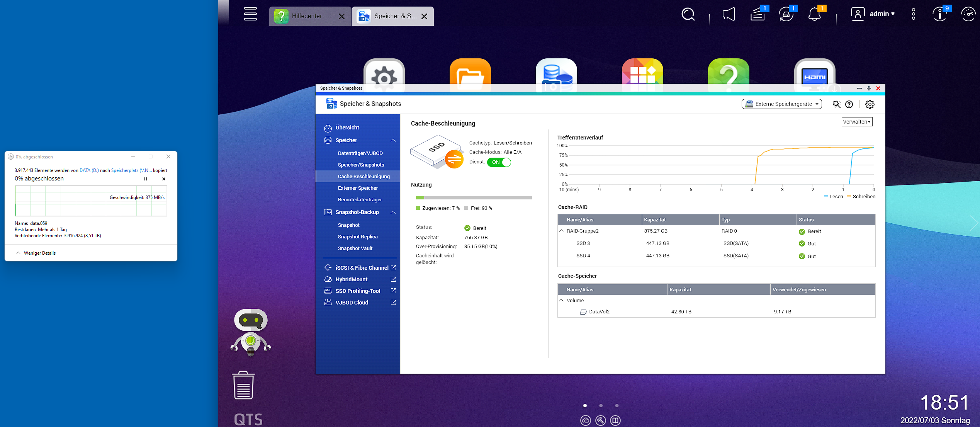Image resolution: width=980 pixels, height=427 pixels.
Task: Turn off the cache Dienst ON switch
Action: [499, 162]
